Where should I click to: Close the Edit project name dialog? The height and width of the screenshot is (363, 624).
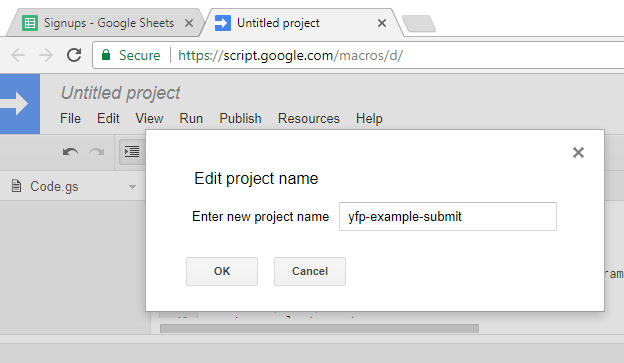(x=578, y=152)
